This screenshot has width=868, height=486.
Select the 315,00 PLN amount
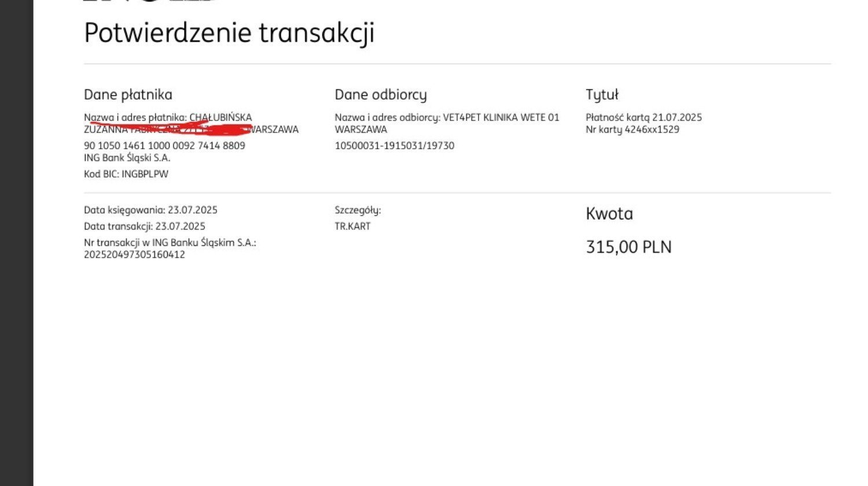628,247
